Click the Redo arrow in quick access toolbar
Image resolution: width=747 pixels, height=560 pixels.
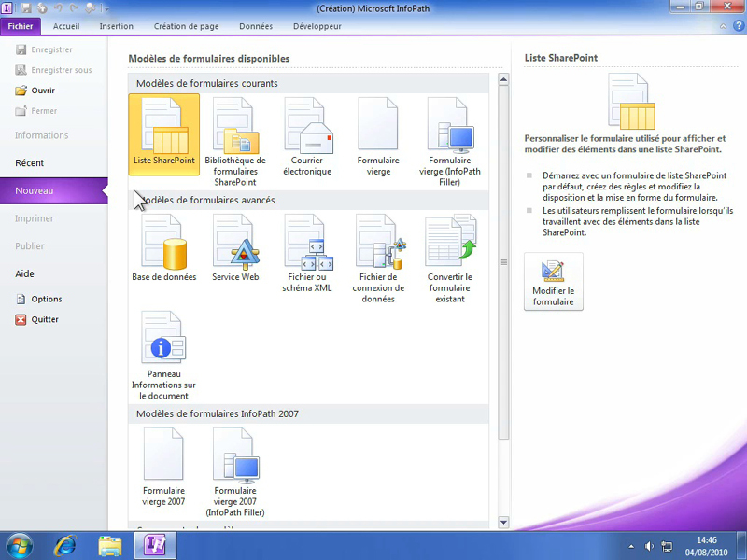click(x=74, y=8)
